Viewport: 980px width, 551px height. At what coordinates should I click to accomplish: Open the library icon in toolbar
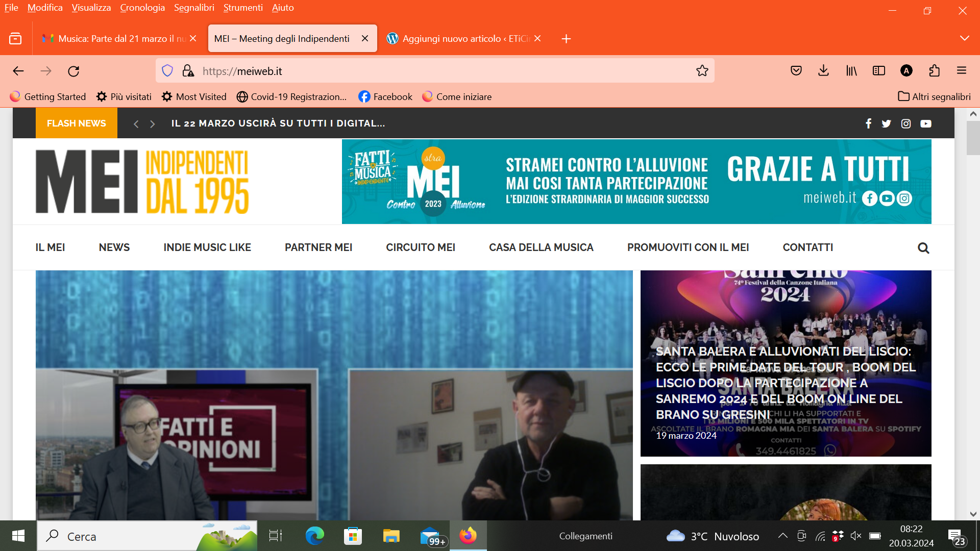coord(851,71)
